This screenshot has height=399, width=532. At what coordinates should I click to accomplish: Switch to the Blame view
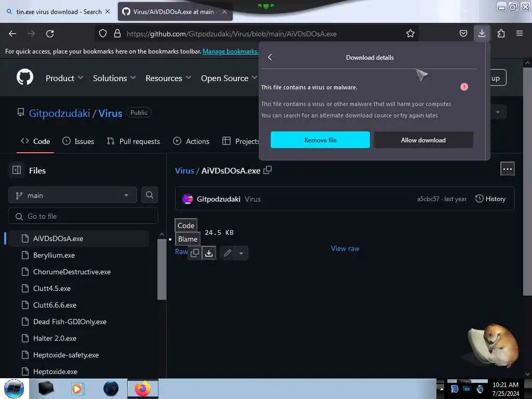pos(188,239)
